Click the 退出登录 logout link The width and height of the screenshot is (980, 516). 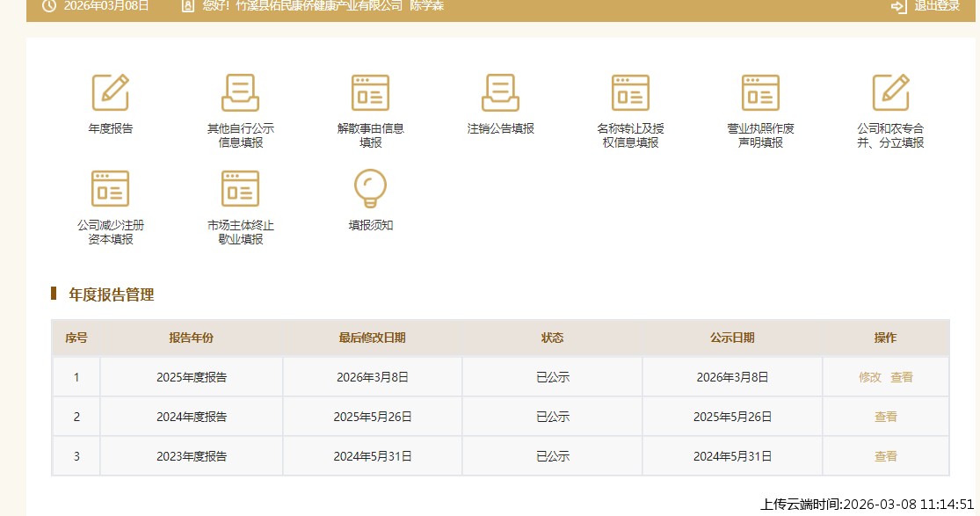tap(928, 6)
